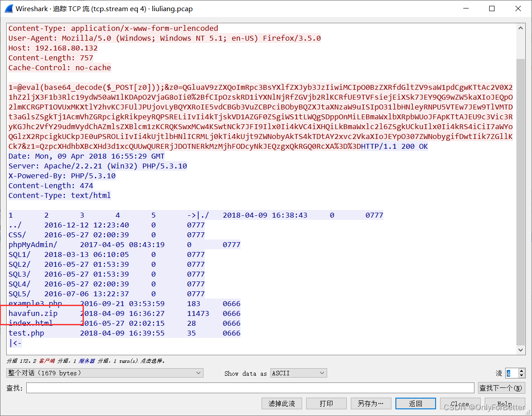Click the example3.php file entry
This screenshot has height=416, width=532.
pos(35,303)
